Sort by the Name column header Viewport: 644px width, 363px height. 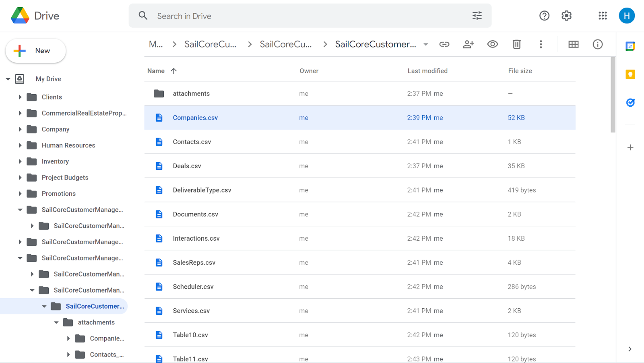pos(156,71)
